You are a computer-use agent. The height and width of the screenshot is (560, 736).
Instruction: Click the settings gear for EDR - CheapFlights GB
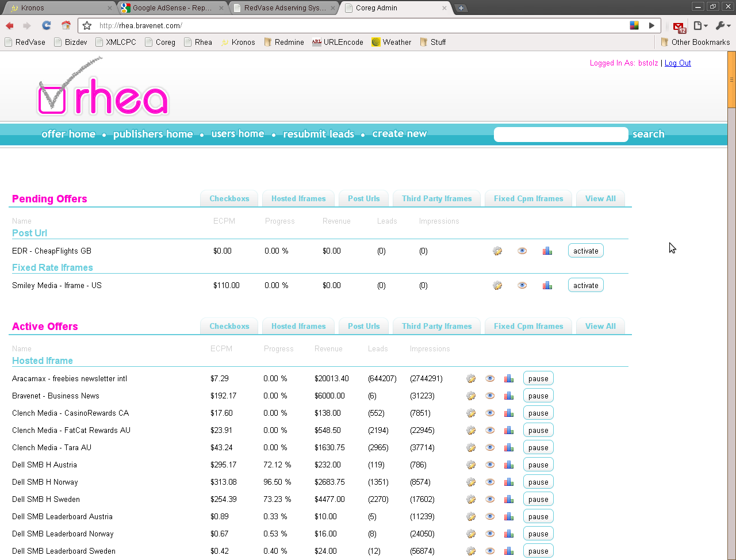pos(497,251)
